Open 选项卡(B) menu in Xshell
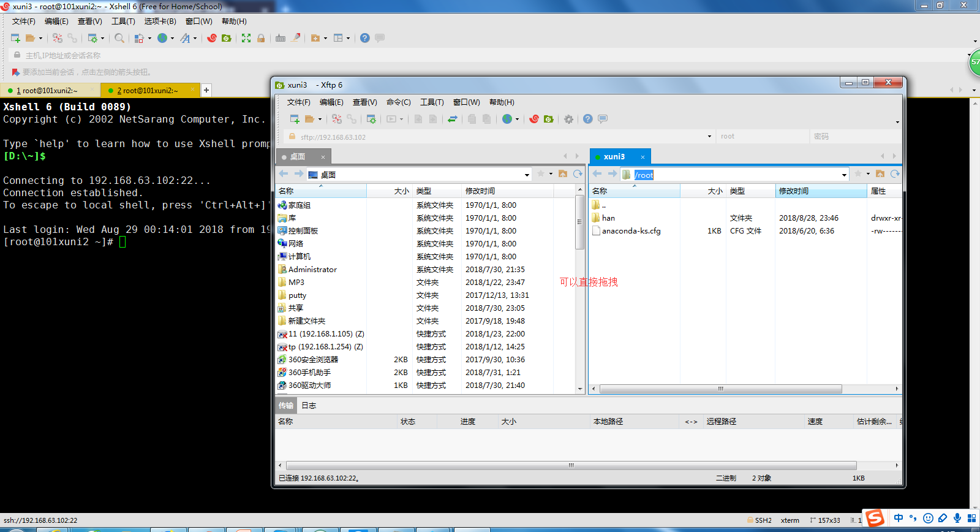Screen dimensions: 980x532 (160, 21)
